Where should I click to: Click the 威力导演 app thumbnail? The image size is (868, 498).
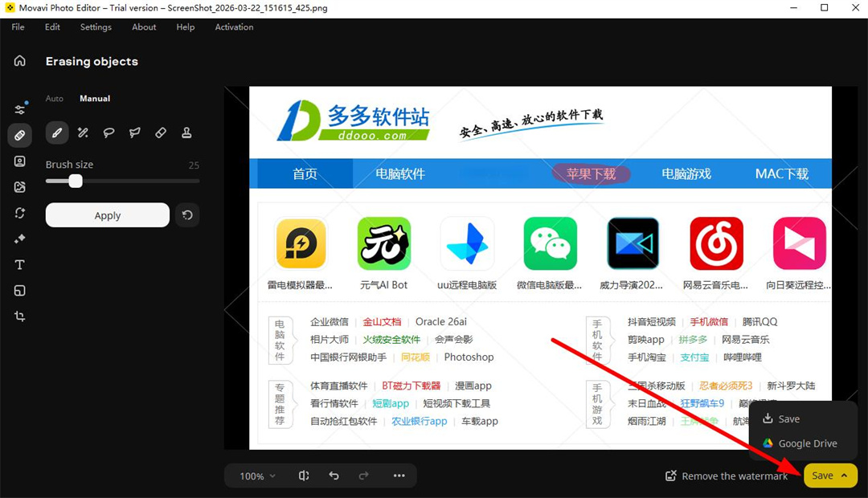pyautogui.click(x=633, y=243)
